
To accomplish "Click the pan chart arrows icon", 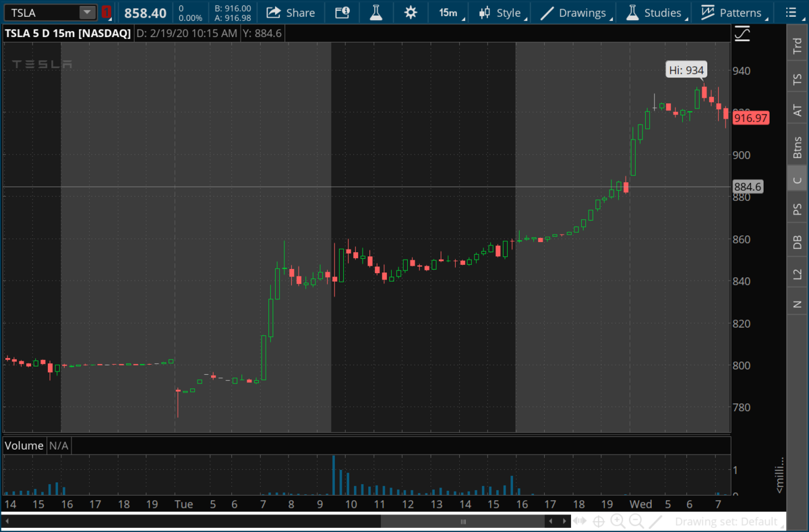I will 580,521.
